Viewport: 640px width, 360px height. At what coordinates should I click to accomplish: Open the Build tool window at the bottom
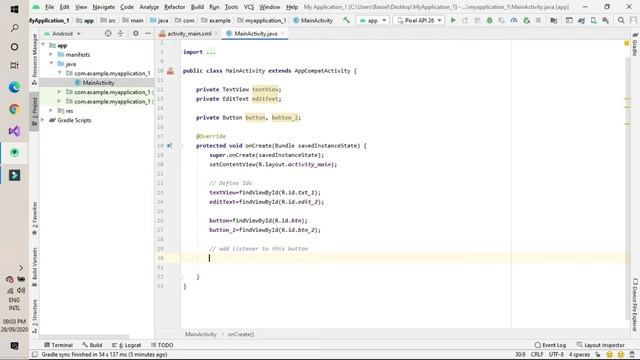click(x=92, y=345)
